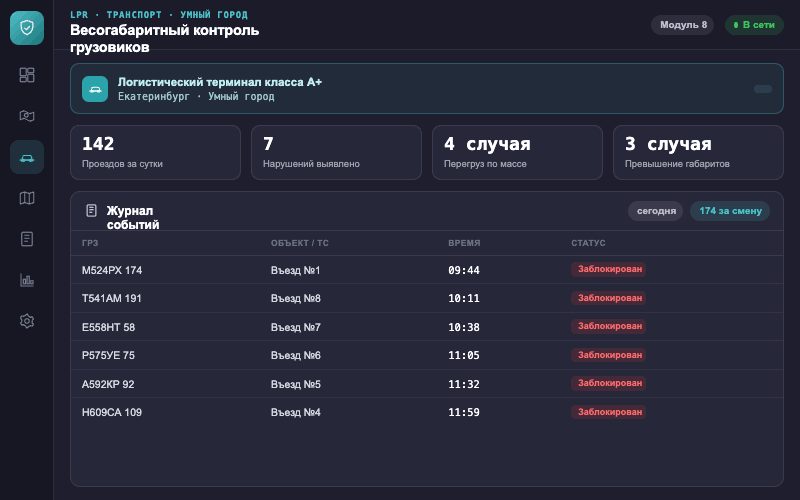Open the 142 Проездов за сутки card
800x500 pixels.
(x=155, y=153)
